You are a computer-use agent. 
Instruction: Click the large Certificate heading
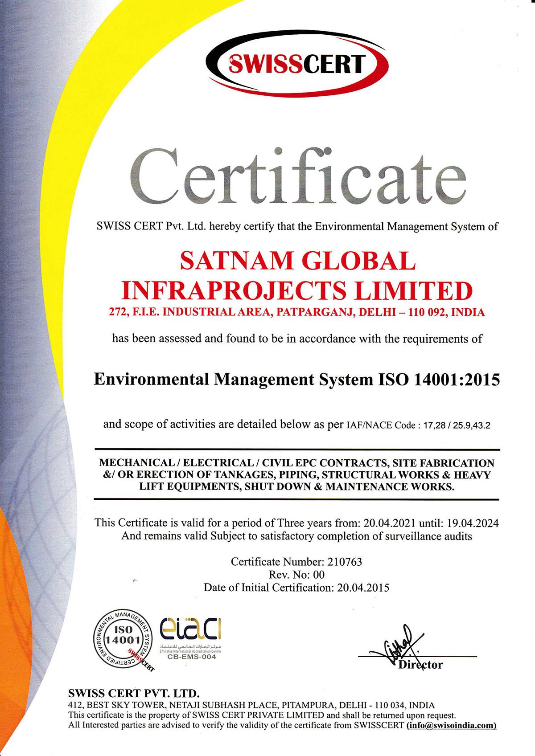297,178
